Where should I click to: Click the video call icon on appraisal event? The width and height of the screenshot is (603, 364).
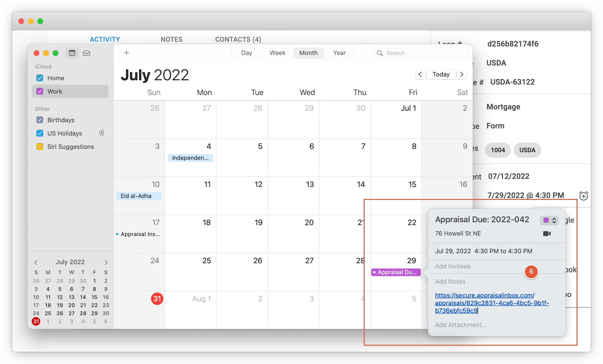(548, 233)
